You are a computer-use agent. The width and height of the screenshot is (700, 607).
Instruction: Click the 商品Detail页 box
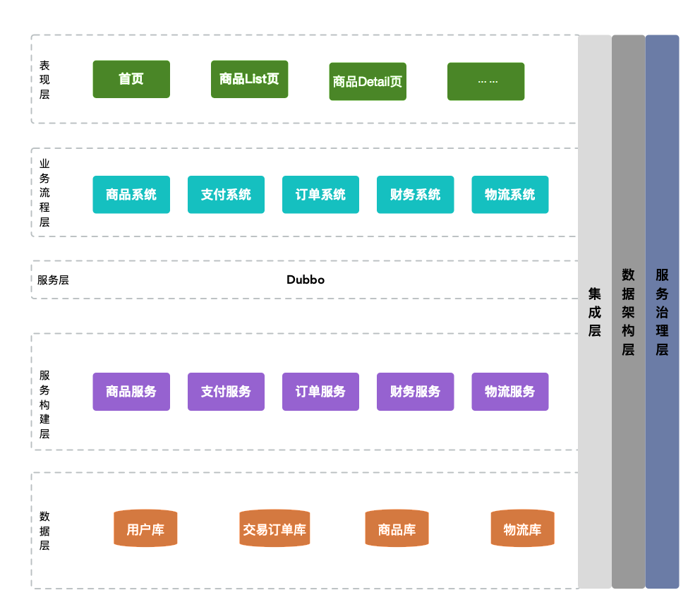(368, 81)
